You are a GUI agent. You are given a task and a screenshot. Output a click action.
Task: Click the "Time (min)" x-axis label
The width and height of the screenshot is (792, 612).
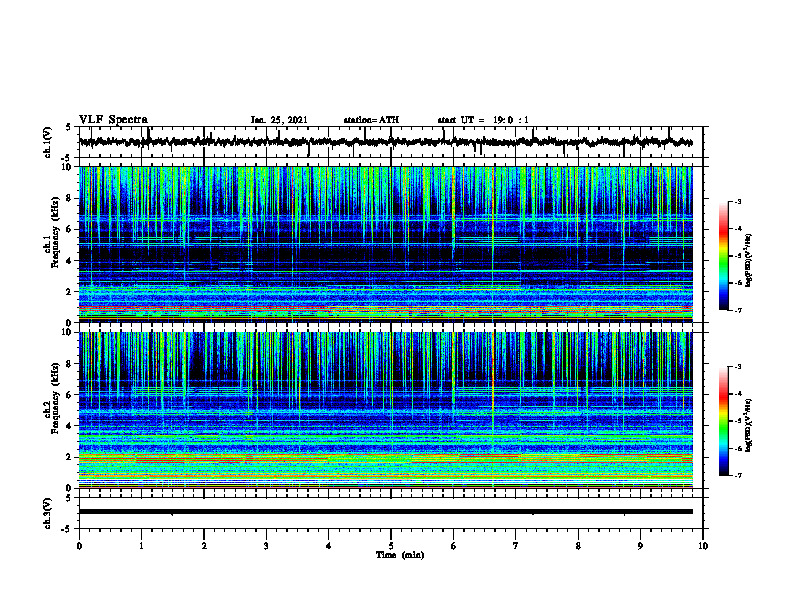[400, 555]
